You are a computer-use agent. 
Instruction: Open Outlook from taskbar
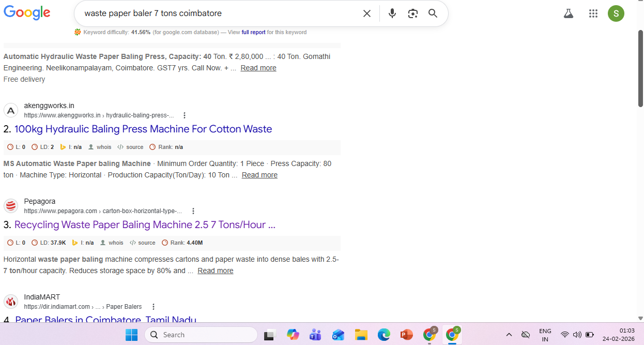338,335
